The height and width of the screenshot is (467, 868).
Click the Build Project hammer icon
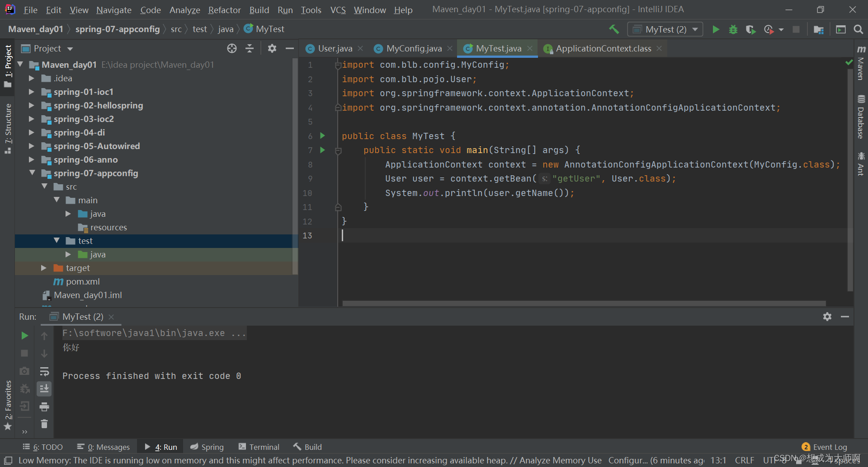point(614,29)
